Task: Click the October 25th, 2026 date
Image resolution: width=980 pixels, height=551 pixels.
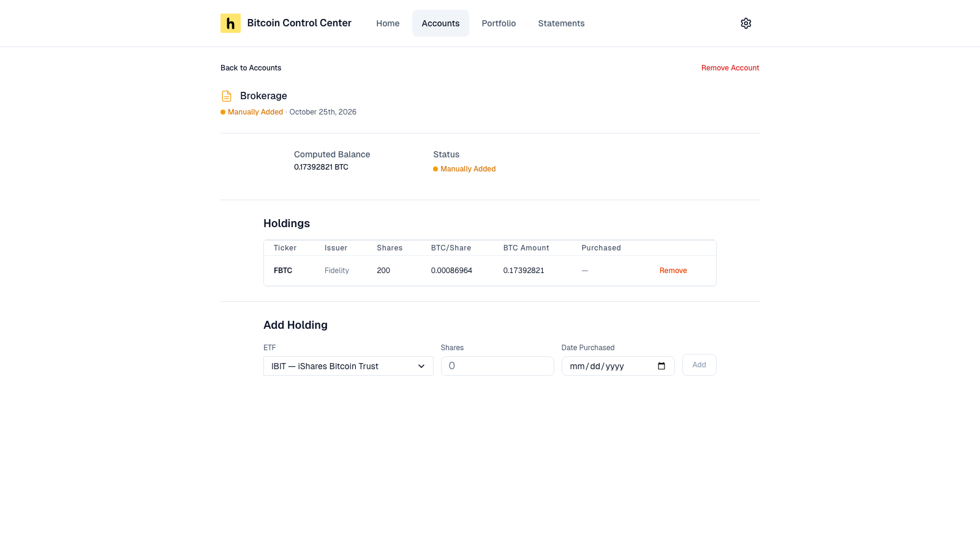Action: [323, 112]
